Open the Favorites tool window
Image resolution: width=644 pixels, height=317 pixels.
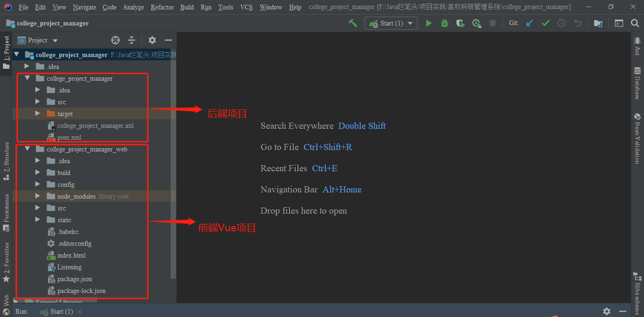(6, 262)
